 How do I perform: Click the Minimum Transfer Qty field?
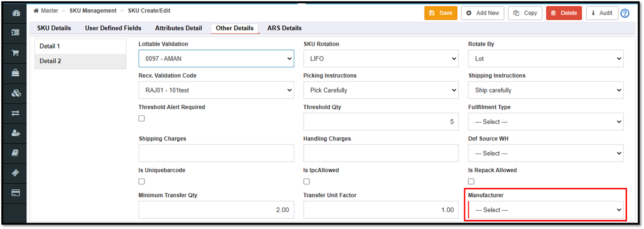click(216, 210)
